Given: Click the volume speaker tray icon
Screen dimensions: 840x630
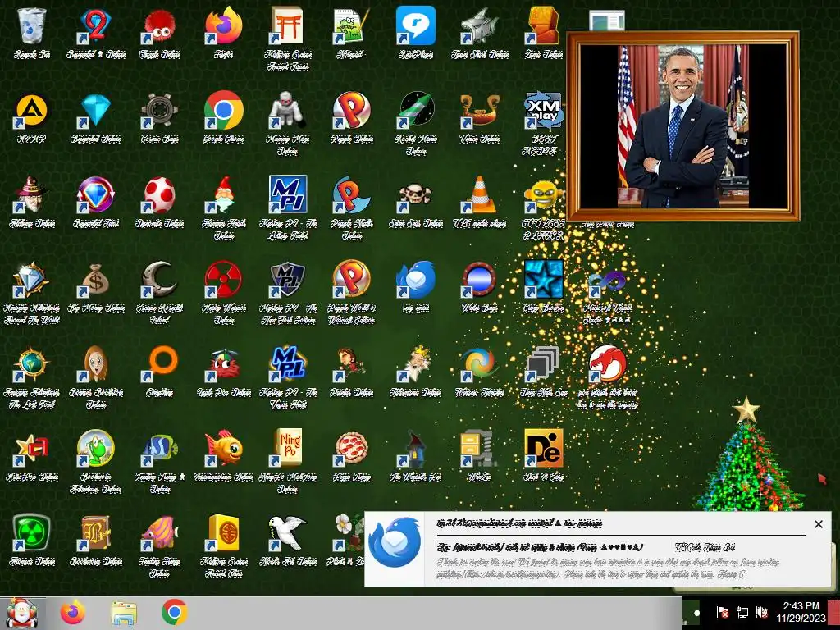Looking at the screenshot, I should click(x=761, y=612).
